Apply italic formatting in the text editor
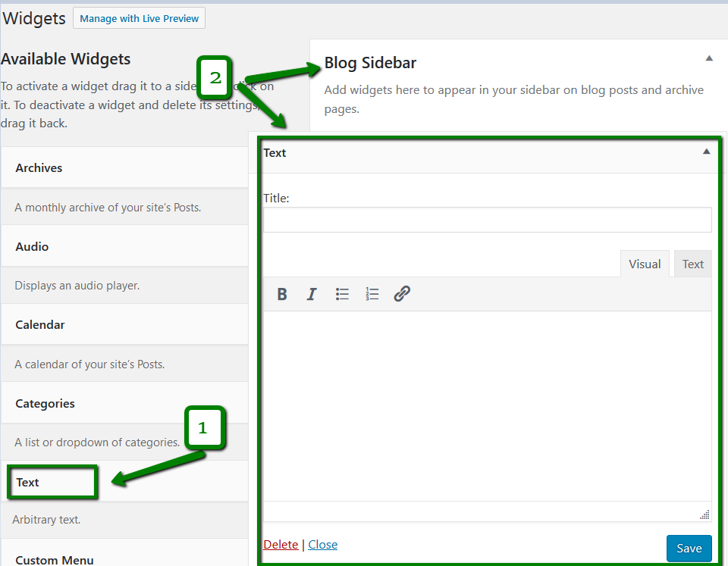Viewport: 728px width, 566px height. [312, 294]
